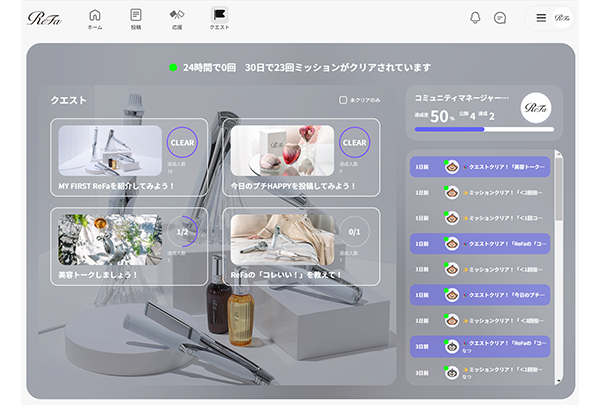Image resolution: width=600 pixels, height=405 pixels.
Task: Open activity row クエストクリア！「今日のプチ
Action: (x=480, y=295)
